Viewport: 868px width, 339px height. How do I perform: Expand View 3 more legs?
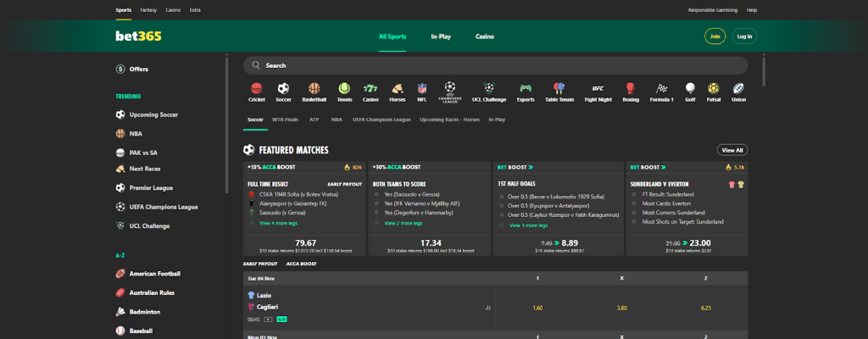pyautogui.click(x=528, y=225)
